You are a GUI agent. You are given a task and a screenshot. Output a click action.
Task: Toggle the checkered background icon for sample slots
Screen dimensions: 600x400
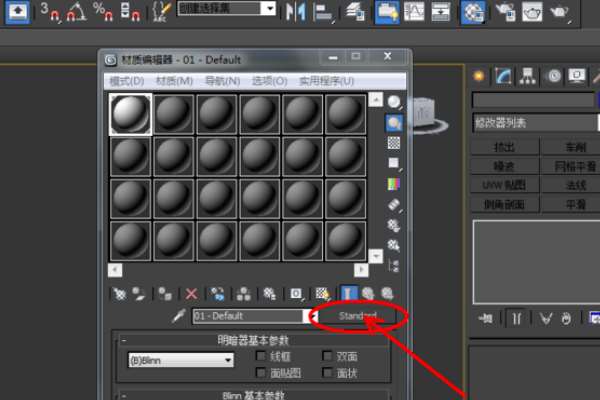394,143
